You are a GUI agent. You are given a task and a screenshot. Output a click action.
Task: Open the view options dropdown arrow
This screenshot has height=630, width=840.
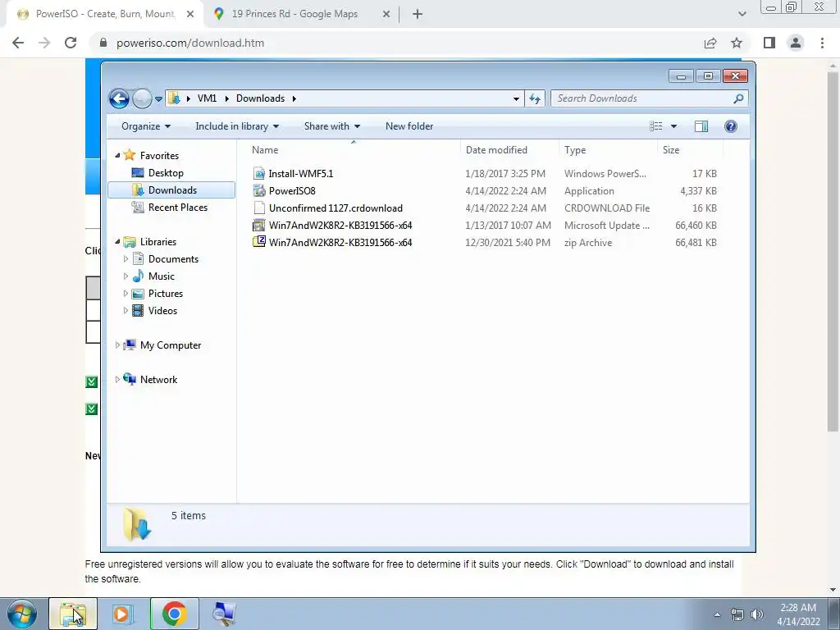pos(674,126)
